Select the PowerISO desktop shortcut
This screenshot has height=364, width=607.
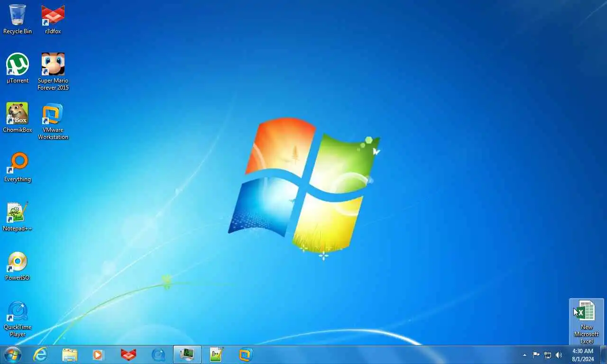tap(18, 266)
